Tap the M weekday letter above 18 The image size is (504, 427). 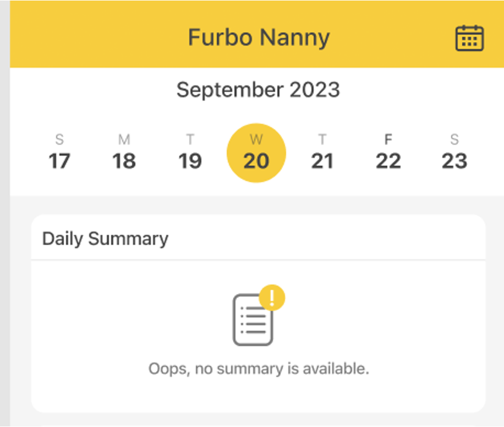124,140
